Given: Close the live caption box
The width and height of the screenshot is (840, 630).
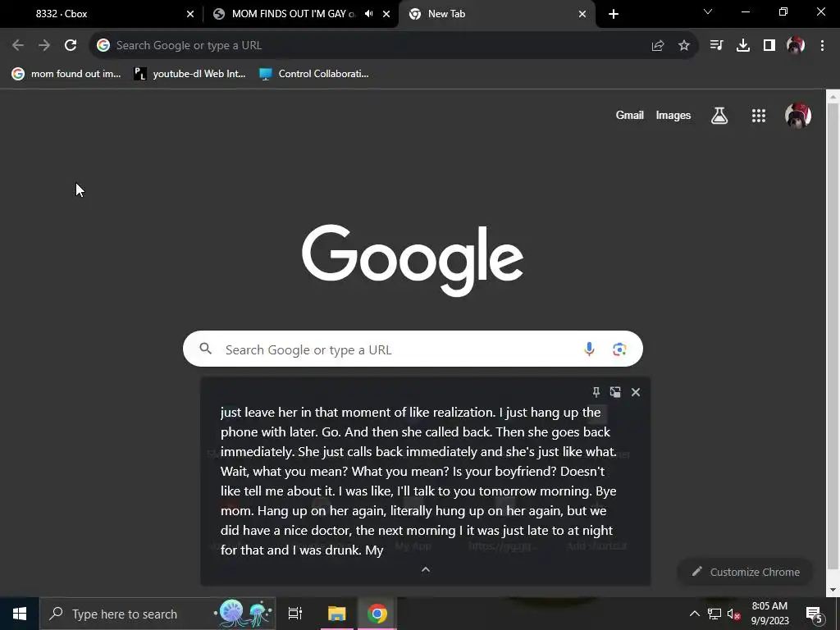Looking at the screenshot, I should click(636, 392).
